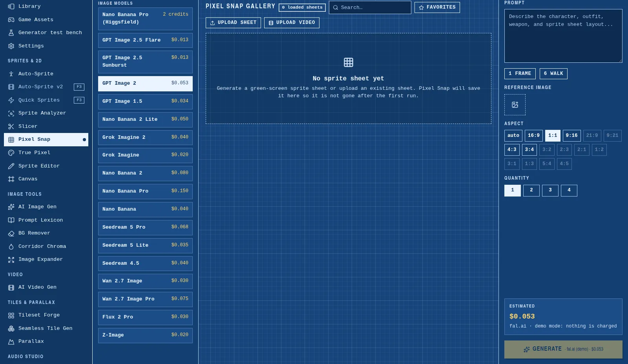Screen dimensions: 628x364
Task: Open AI Image Gen sparkle icon
Action: coord(11,207)
